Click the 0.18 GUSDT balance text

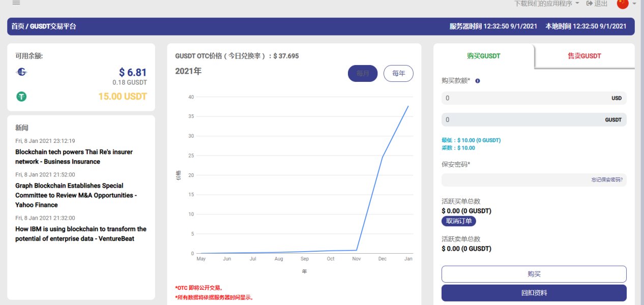pyautogui.click(x=130, y=82)
